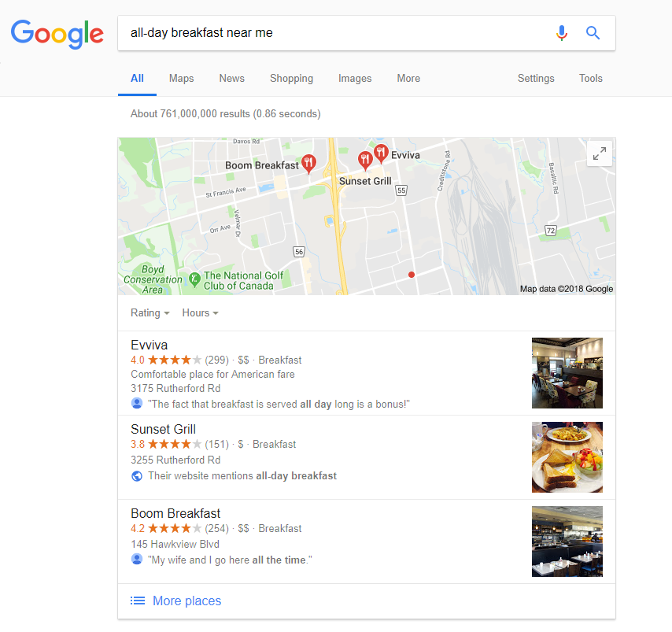This screenshot has width=672, height=632.
Task: Expand the map to full view
Action: coord(599,153)
